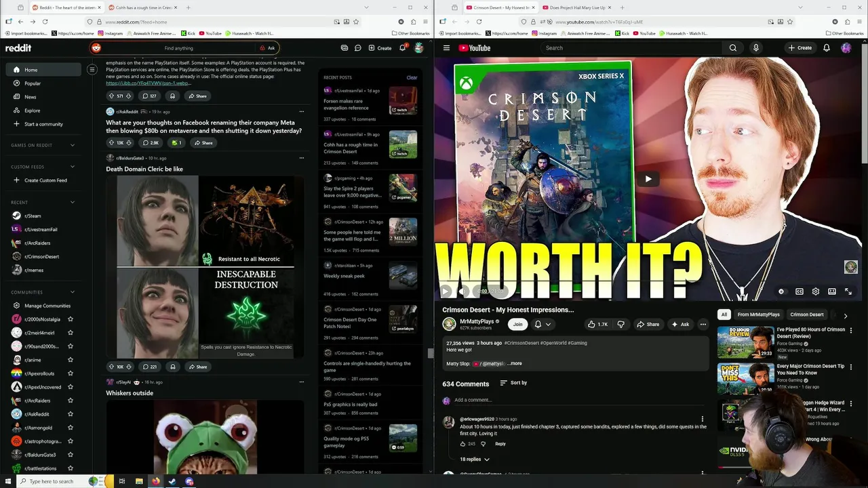Click Create button on Reddit header
The width and height of the screenshot is (868, 488).
(380, 48)
